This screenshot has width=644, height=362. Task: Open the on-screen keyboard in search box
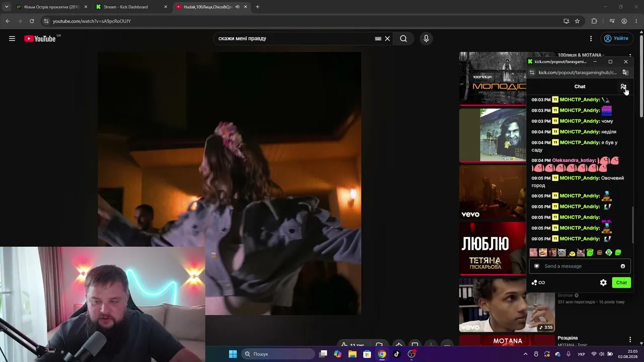[x=378, y=39]
